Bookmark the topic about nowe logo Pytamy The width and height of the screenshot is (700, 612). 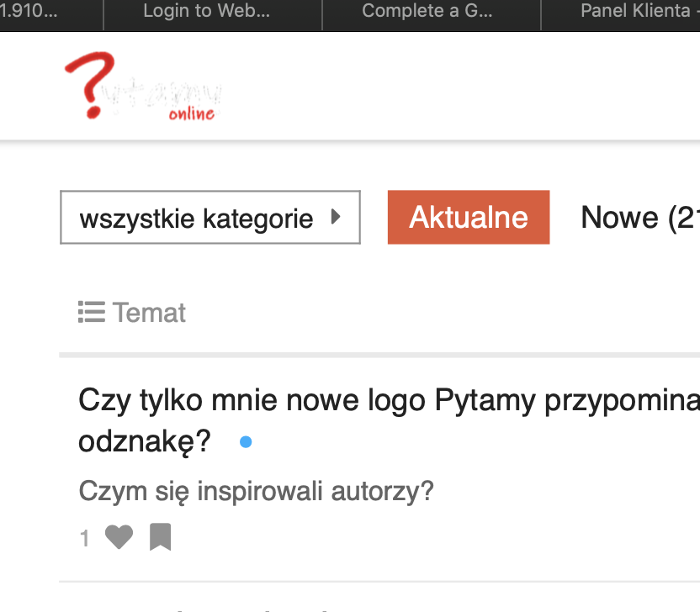(x=160, y=537)
